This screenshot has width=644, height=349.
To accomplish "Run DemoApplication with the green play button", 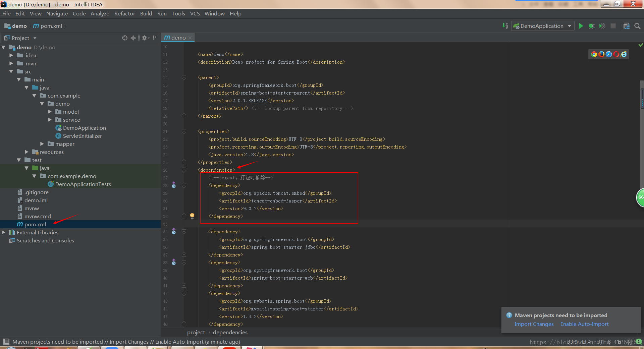I will [x=581, y=26].
